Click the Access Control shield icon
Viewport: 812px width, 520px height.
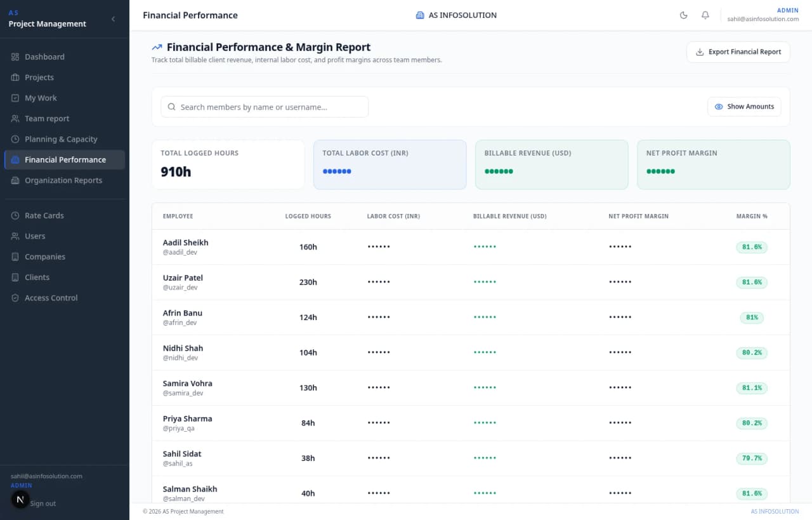point(15,298)
